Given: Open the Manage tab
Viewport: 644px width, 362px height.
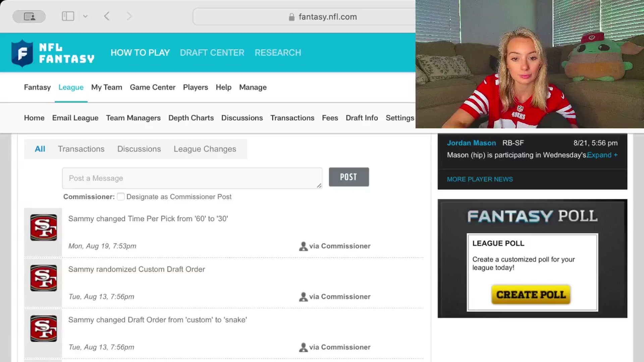Looking at the screenshot, I should 253,87.
